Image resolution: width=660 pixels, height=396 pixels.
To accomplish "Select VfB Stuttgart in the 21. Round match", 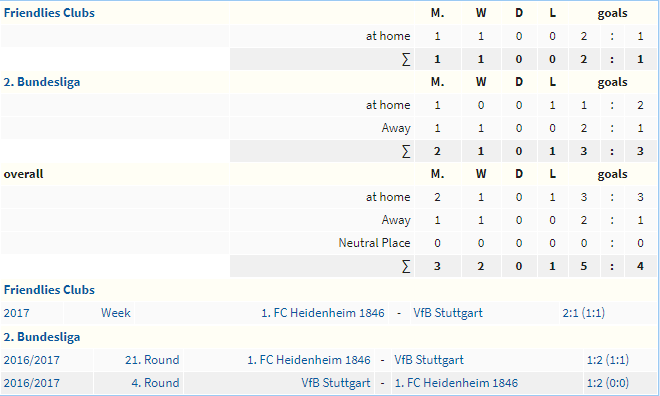I will pyautogui.click(x=429, y=360).
